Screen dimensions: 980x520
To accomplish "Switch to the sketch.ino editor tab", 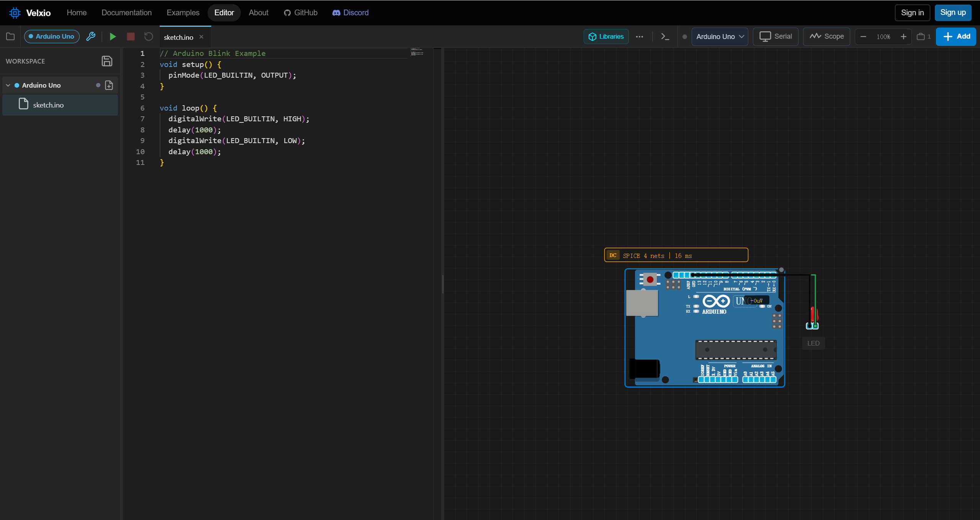I will point(178,37).
